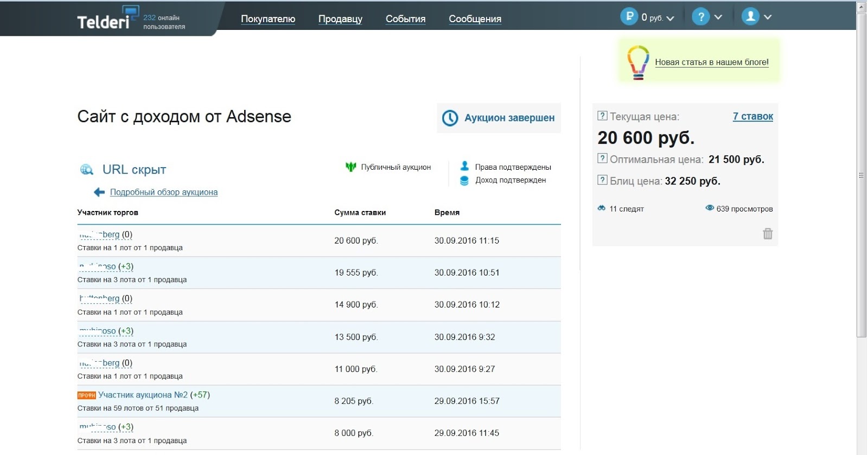Click the 232 онлайн пользователя counter

click(x=164, y=22)
